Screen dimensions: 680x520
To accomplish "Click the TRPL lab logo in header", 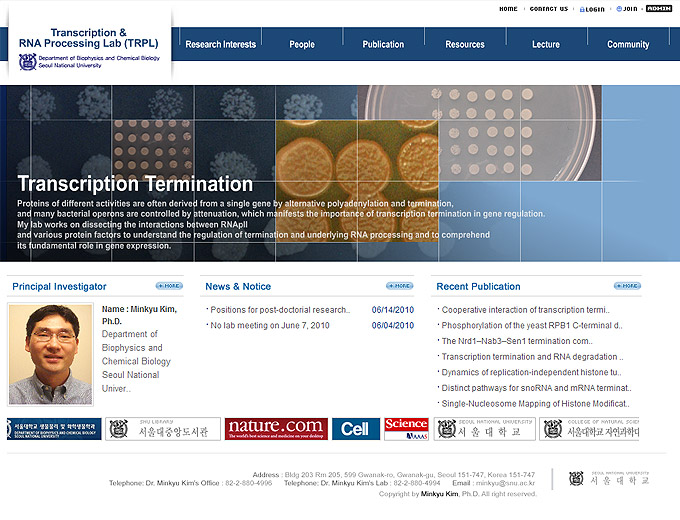I will [88, 46].
